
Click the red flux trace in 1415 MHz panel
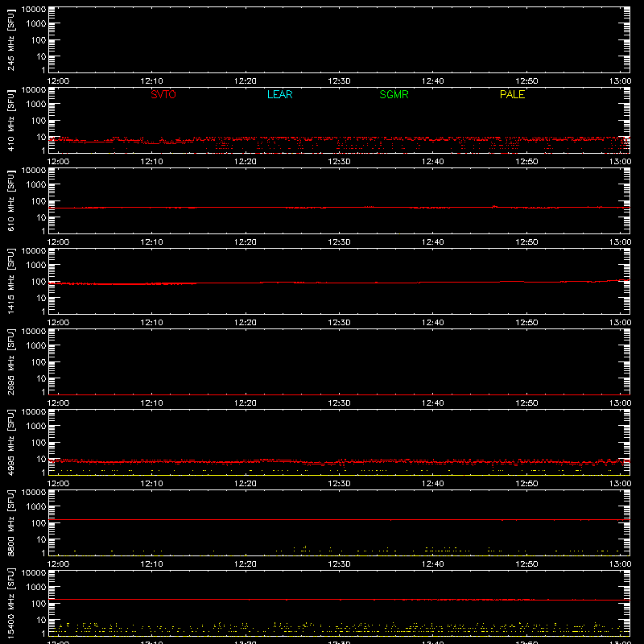point(339,283)
